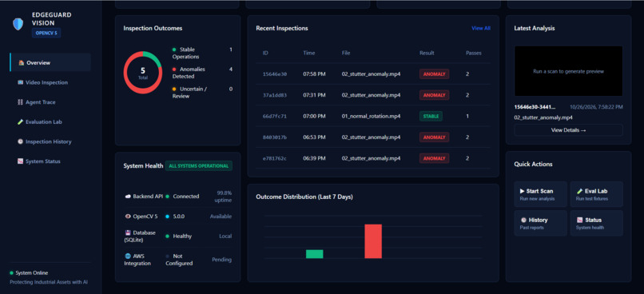Click red dot next to Anomalies Detected
Screen dimensions: 644x294
(174, 69)
